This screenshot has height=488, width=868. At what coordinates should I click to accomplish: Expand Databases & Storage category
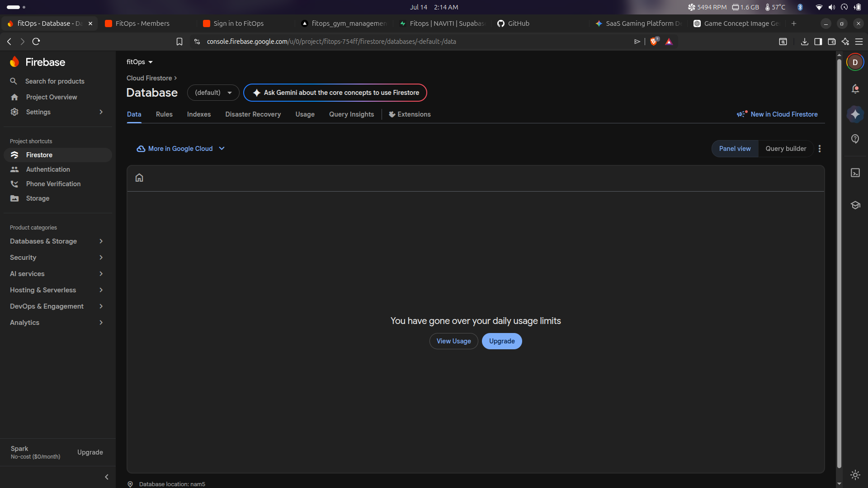(x=57, y=241)
